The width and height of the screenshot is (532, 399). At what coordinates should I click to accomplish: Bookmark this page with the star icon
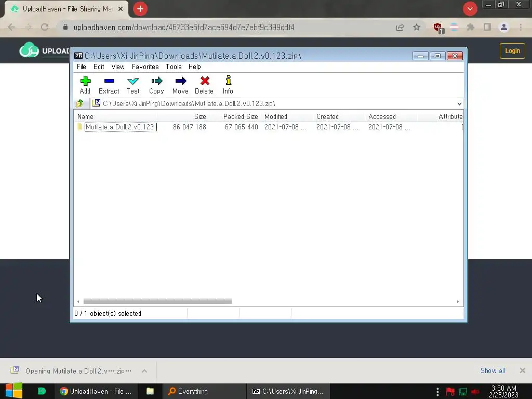417,27
